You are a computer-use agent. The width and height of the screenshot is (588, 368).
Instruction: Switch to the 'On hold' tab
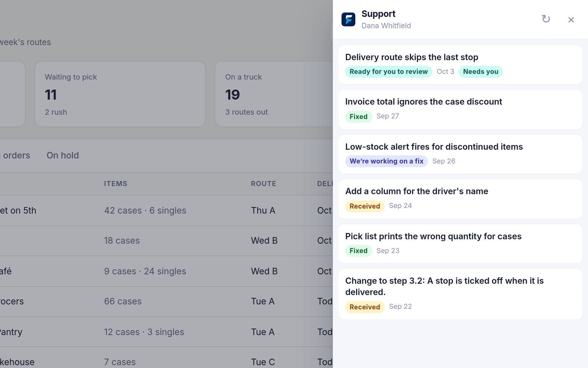pos(62,156)
